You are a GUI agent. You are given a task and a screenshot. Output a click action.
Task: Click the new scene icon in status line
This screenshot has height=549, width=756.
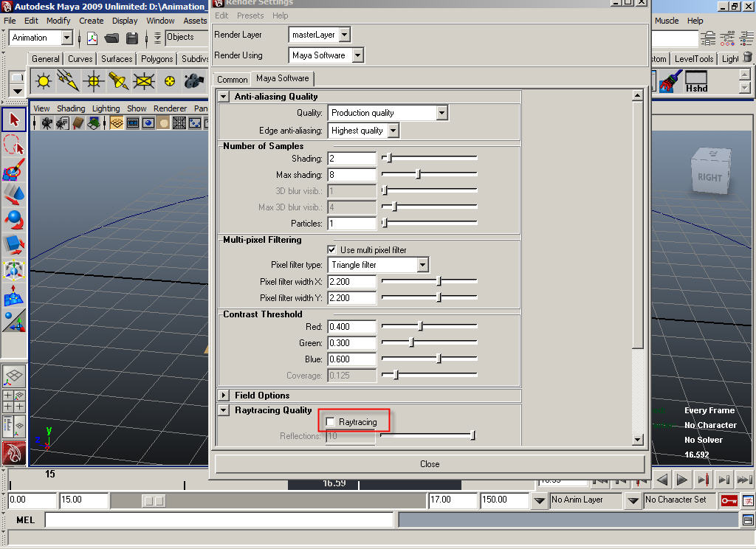pyautogui.click(x=92, y=38)
